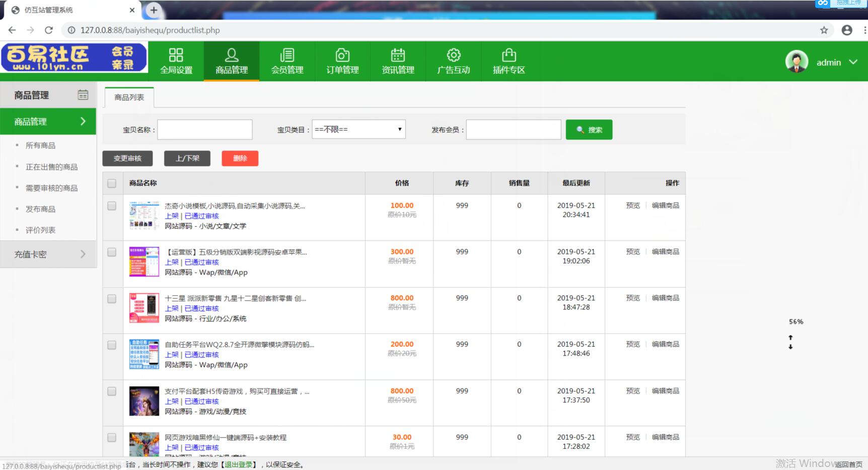This screenshot has height=470, width=868.
Task: Open 会员管理 in the top navigation
Action: click(x=287, y=61)
